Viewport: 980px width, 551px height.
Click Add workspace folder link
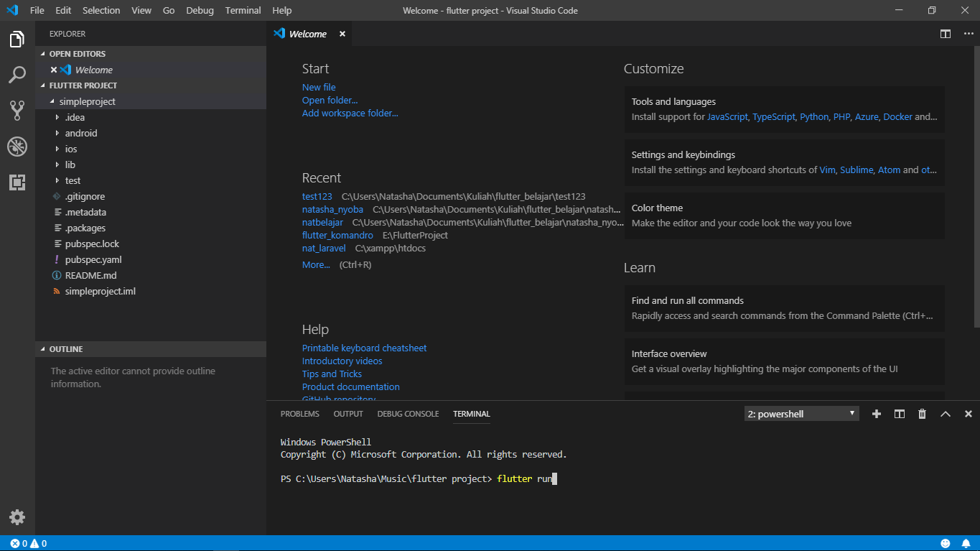point(350,113)
